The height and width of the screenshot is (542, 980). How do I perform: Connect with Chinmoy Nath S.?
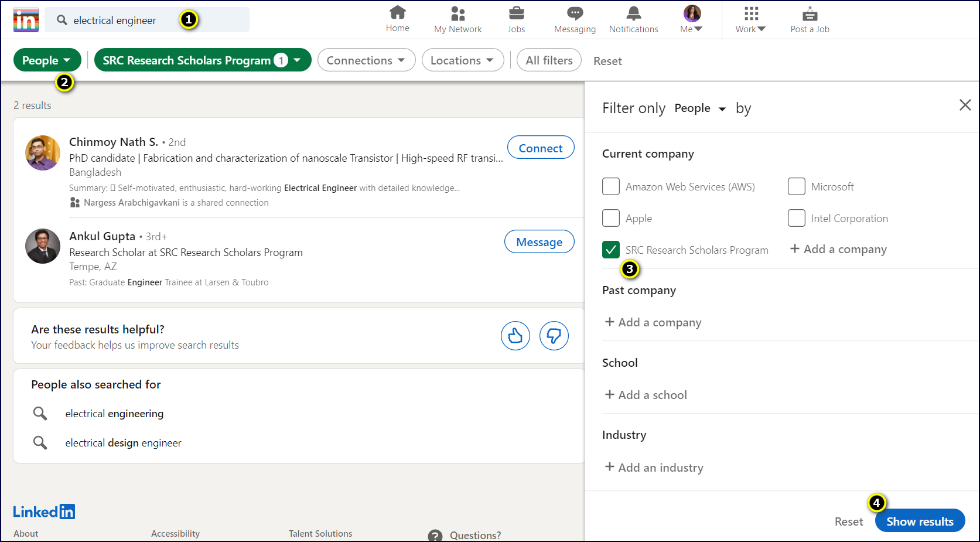coord(541,148)
